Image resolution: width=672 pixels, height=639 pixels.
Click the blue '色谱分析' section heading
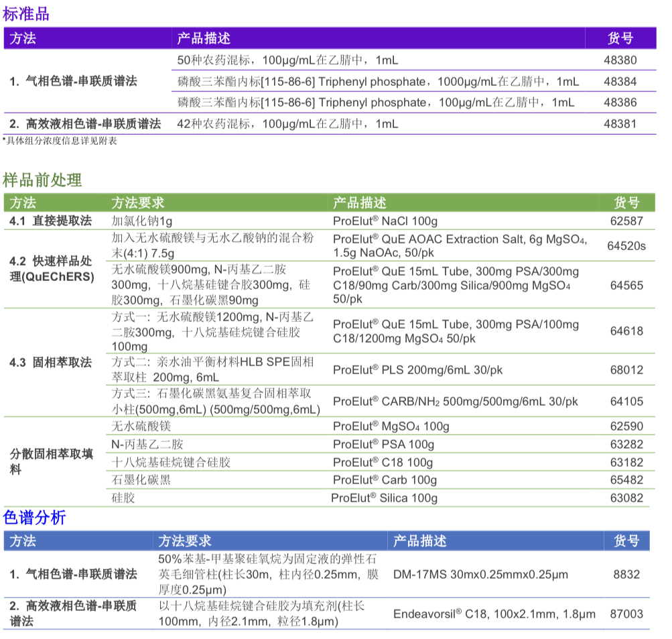(x=34, y=518)
